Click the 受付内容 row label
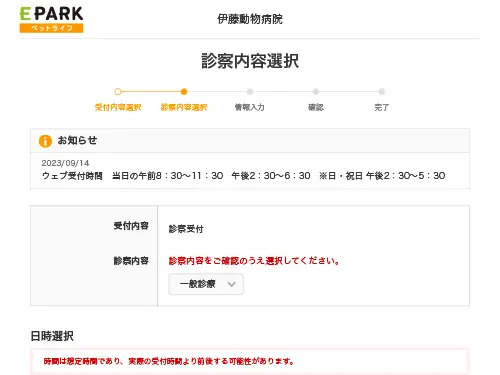The image size is (500, 375). (x=131, y=226)
